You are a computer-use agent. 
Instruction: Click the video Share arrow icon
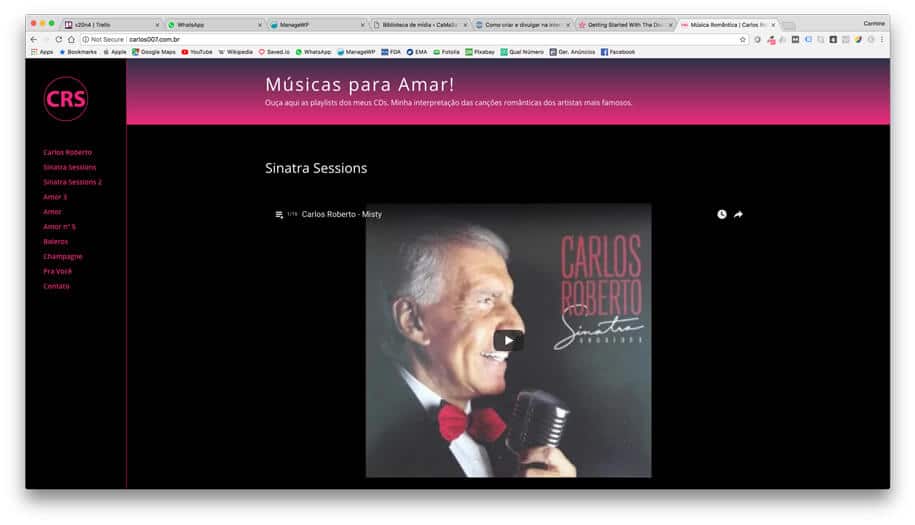pos(738,214)
